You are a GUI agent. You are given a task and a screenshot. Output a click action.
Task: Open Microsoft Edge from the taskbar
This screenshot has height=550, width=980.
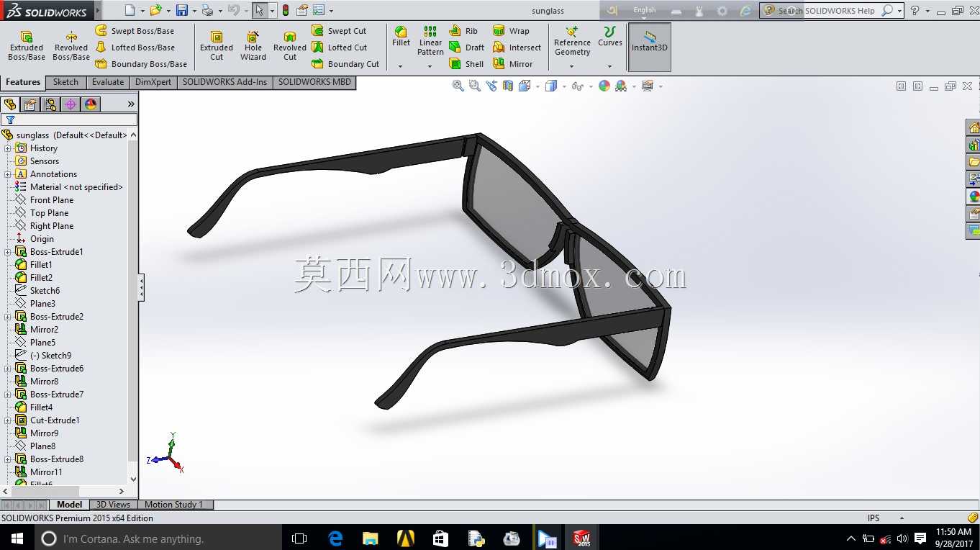click(335, 538)
